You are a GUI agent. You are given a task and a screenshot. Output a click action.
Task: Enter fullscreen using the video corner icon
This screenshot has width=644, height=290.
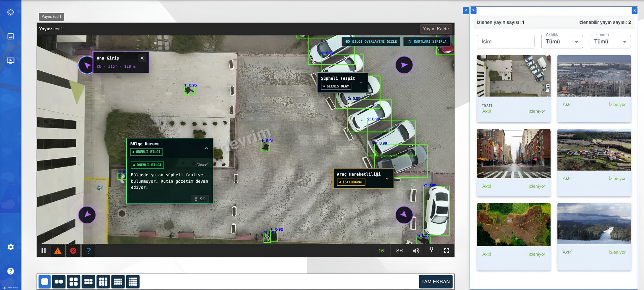point(447,251)
